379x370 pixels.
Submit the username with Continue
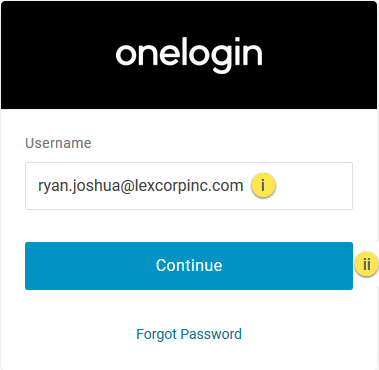(x=189, y=266)
